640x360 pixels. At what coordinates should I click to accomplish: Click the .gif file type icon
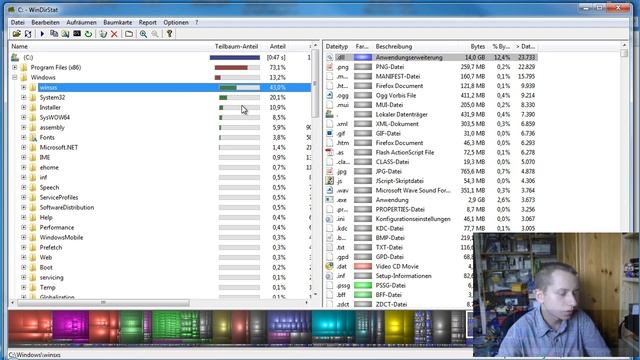pyautogui.click(x=330, y=133)
